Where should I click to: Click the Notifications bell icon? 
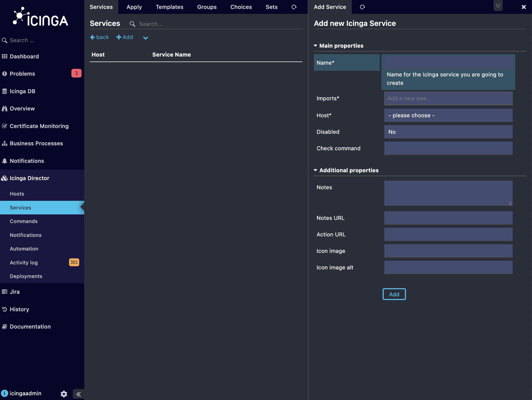pyautogui.click(x=4, y=161)
